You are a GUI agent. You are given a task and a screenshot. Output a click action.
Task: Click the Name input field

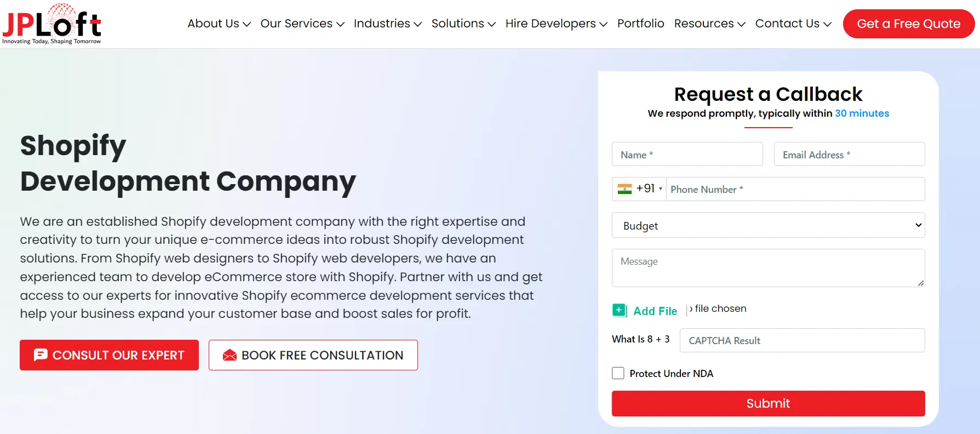687,155
